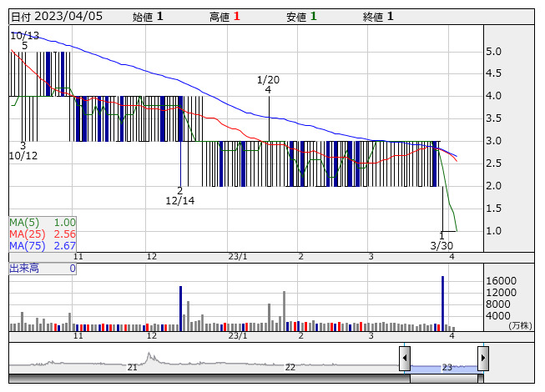Click the blue selected range in navigator

443,368
